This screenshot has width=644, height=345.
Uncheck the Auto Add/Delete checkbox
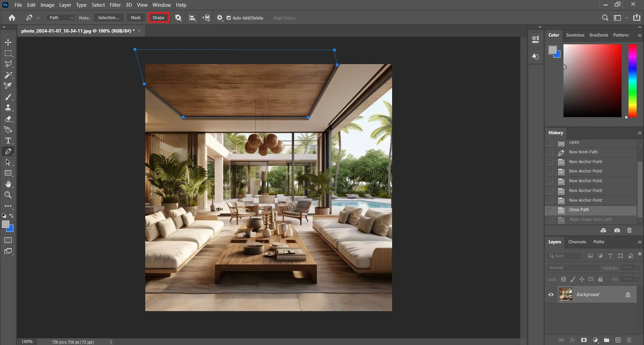tap(228, 18)
